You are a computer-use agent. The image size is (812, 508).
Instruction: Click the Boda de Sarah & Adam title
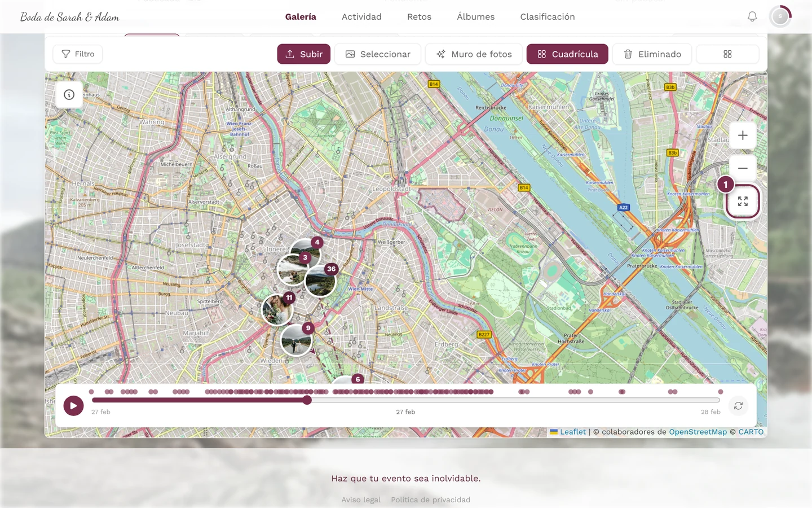[x=70, y=17]
